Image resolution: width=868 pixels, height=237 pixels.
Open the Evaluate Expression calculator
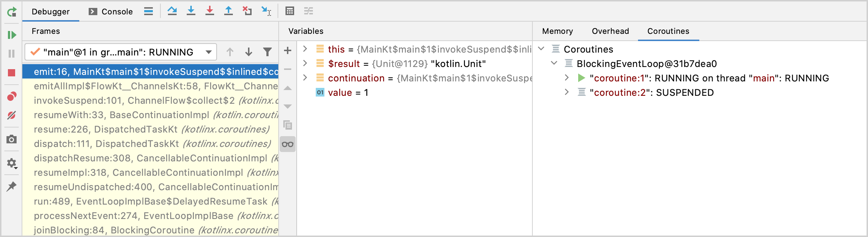point(290,11)
